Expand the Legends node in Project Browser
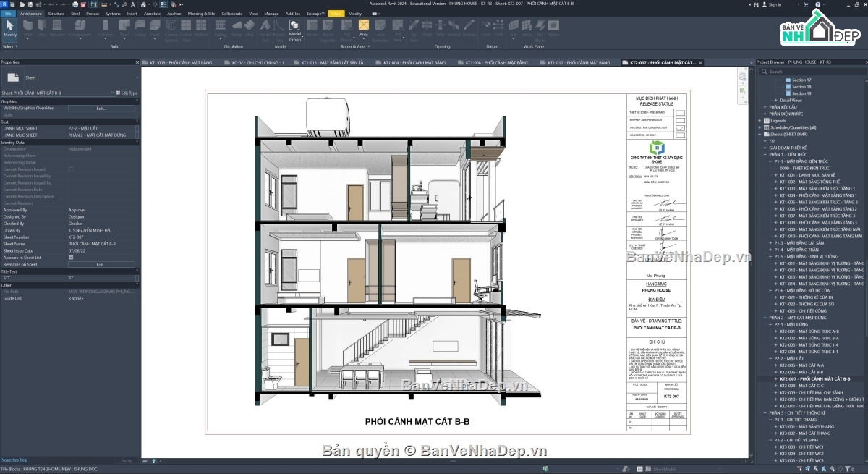868x474 pixels. 759,120
